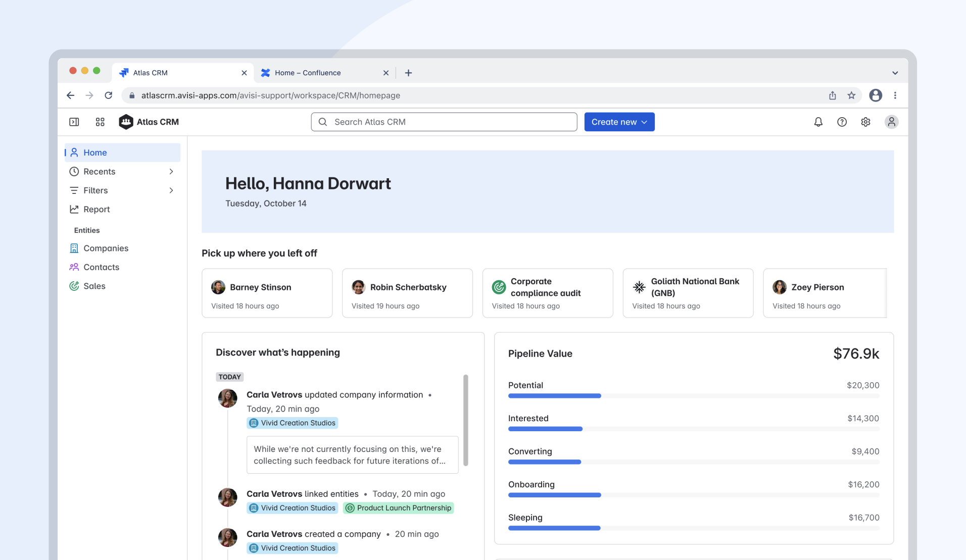966x560 pixels.
Task: Expand the tab search dropdown arrow
Action: pos(895,73)
